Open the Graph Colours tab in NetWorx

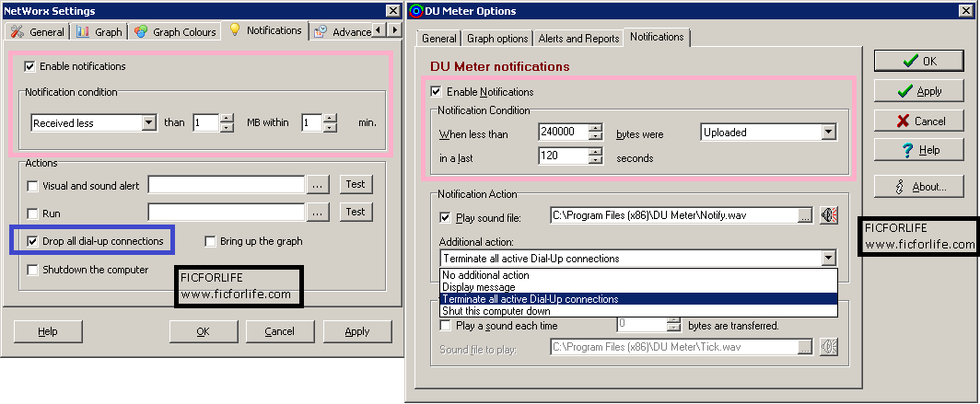(x=176, y=31)
